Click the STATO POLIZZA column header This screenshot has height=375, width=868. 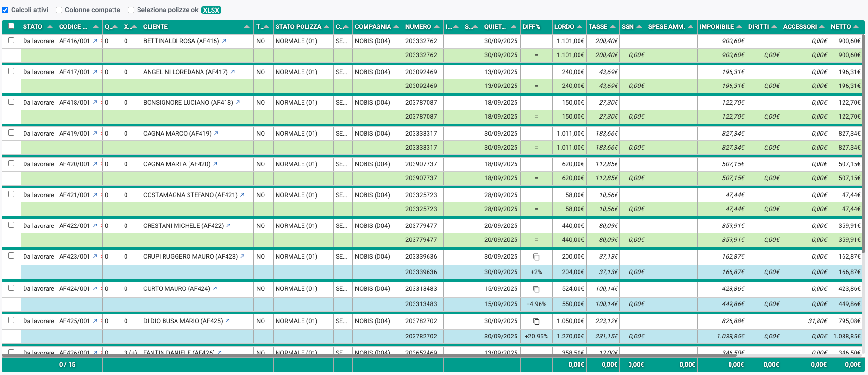pos(298,27)
